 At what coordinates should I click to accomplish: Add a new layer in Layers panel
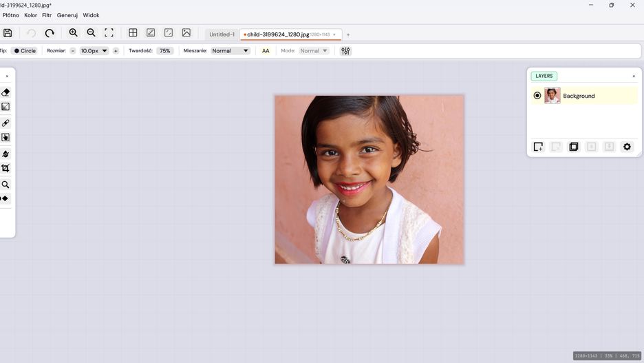[x=538, y=147]
